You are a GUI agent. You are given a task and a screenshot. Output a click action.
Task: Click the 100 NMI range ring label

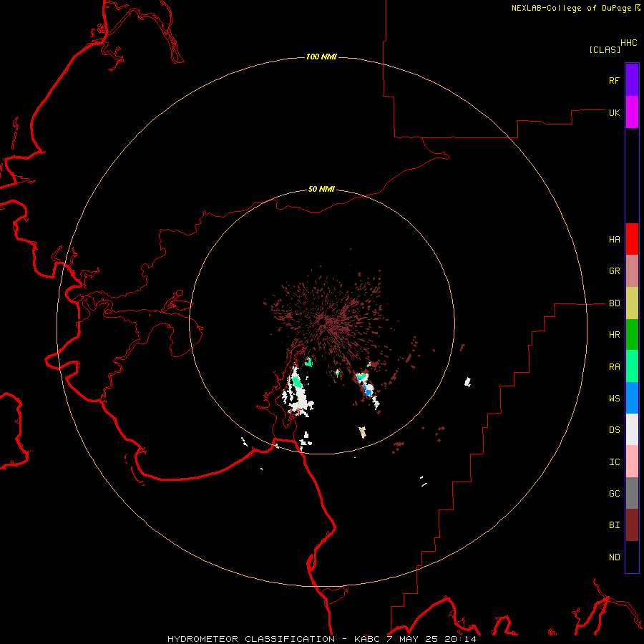(321, 57)
